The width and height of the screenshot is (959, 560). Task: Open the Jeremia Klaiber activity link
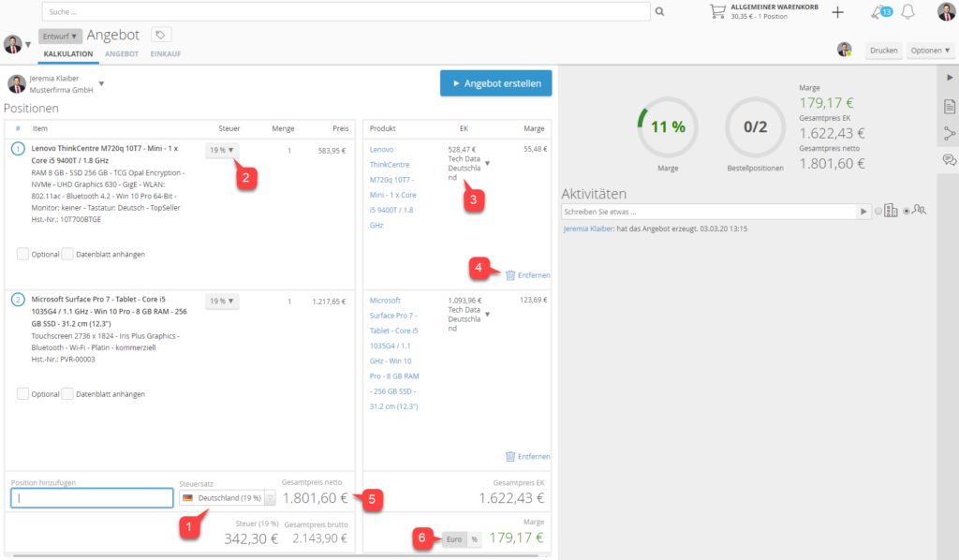coord(588,228)
